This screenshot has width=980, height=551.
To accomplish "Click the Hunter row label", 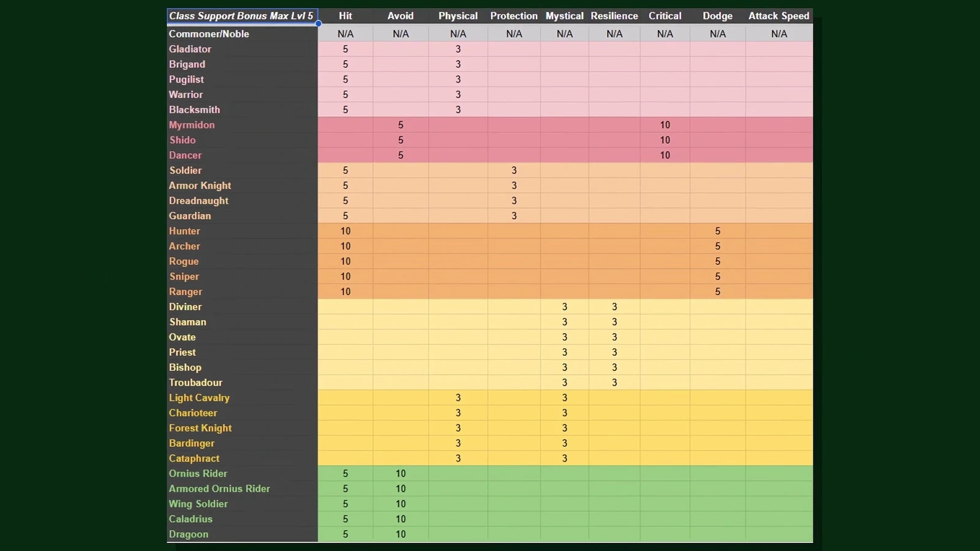I will pyautogui.click(x=184, y=231).
